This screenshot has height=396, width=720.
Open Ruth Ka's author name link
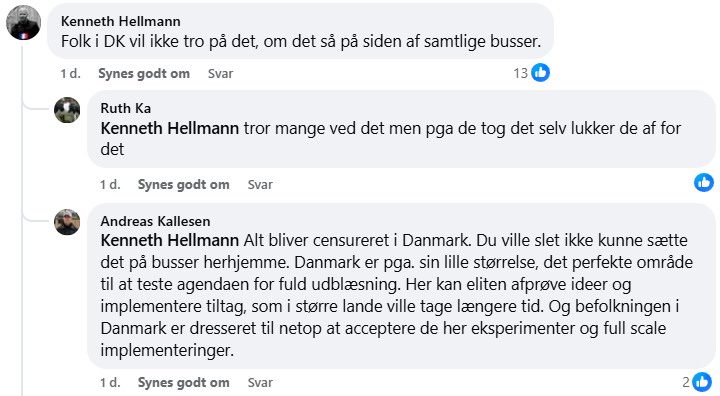(x=126, y=108)
